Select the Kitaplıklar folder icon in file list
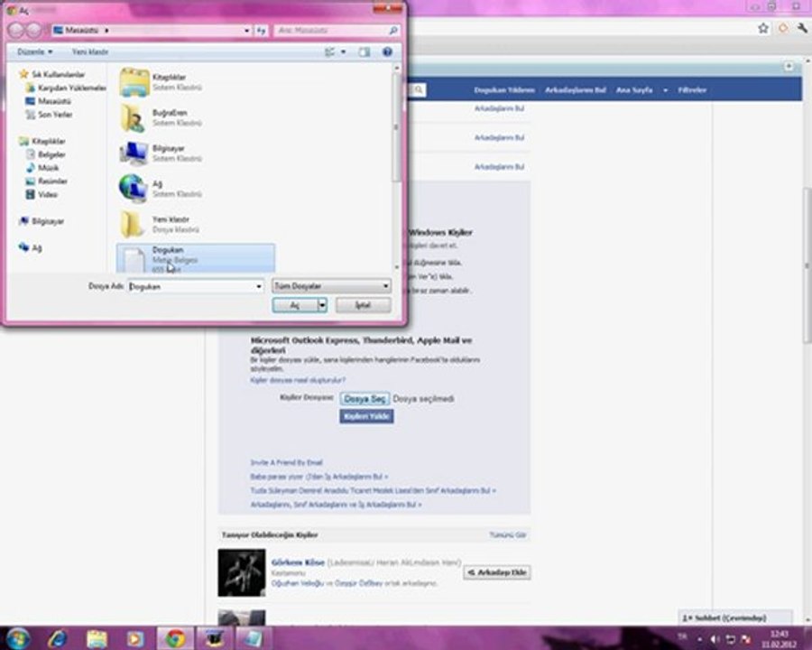812x650 pixels. (134, 82)
